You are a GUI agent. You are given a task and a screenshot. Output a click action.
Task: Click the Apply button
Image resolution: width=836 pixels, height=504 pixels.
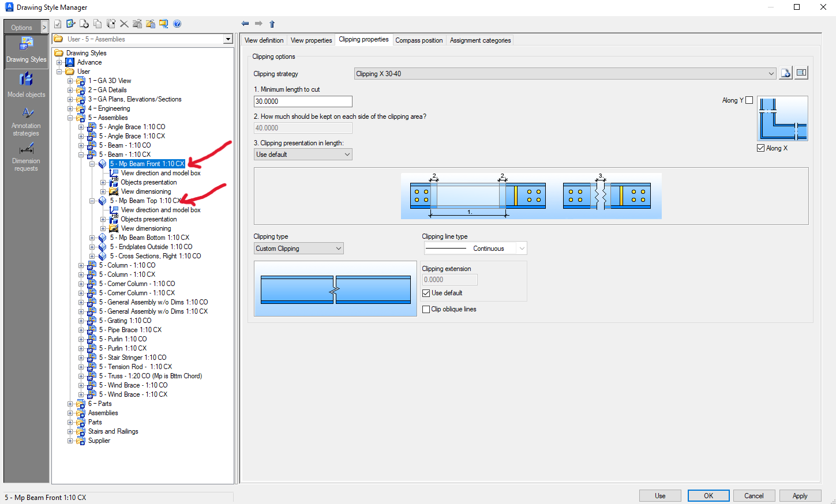tap(800, 496)
